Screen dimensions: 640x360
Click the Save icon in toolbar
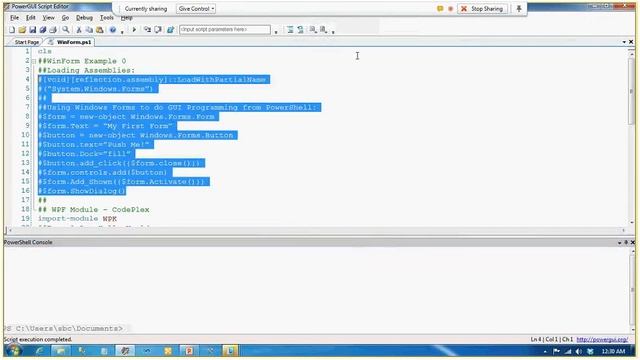coord(33,30)
